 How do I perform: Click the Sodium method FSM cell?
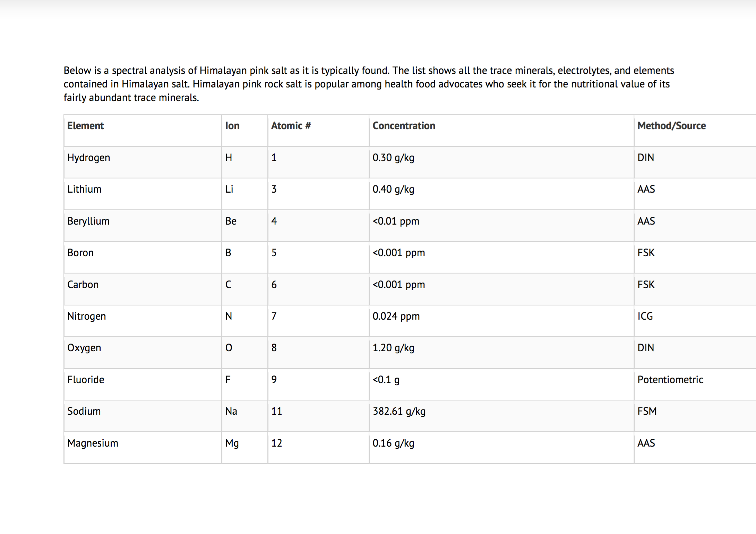647,411
